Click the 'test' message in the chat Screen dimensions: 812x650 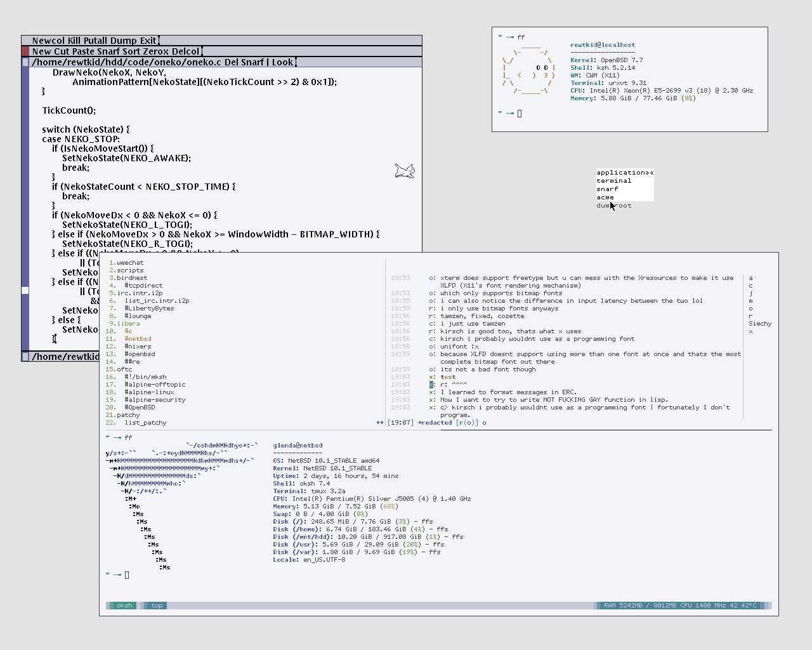coord(448,377)
